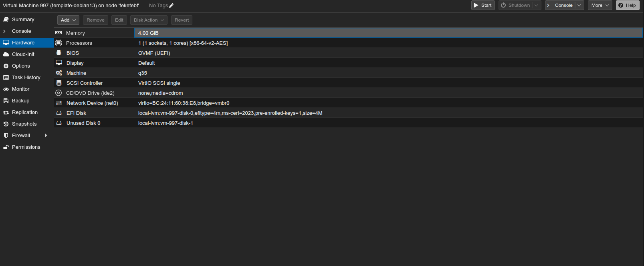Go to Options section
Screen dimensions: 644x266
coord(27,66)
